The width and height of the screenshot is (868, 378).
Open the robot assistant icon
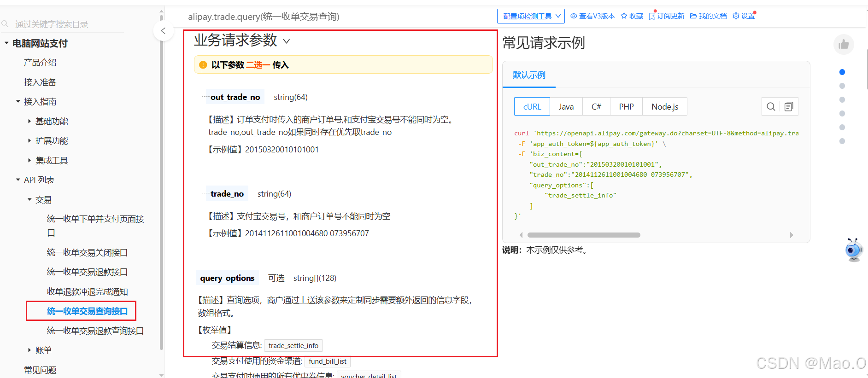pos(854,250)
